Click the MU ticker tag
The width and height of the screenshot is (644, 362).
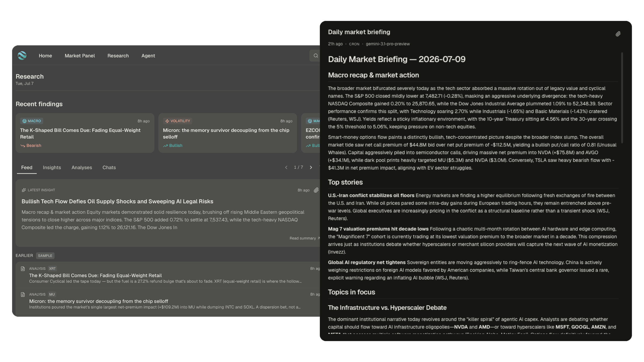(52, 294)
